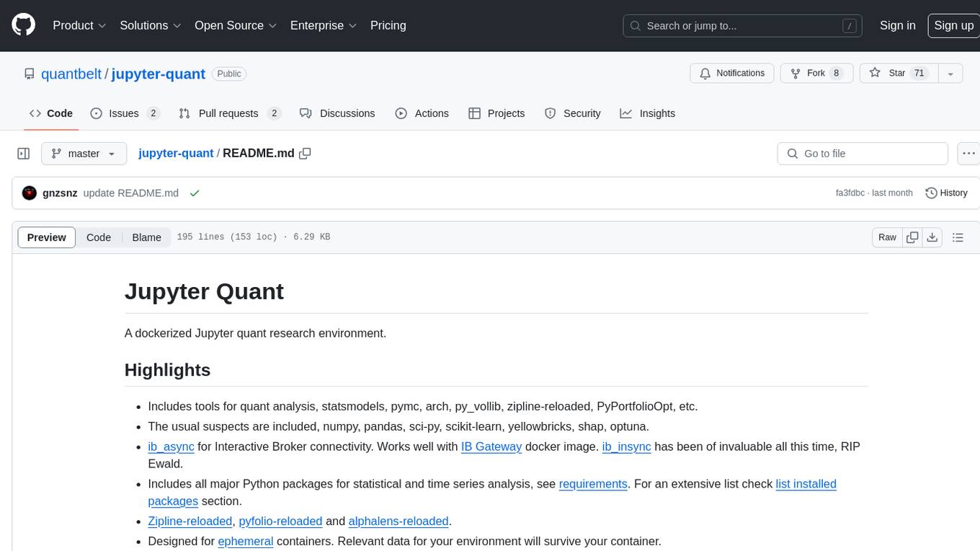This screenshot has height=551, width=980.
Task: Click the Highlights heading
Action: click(167, 370)
